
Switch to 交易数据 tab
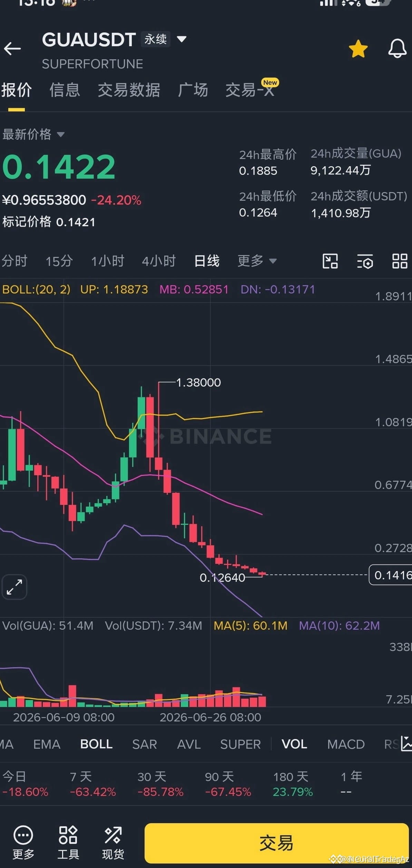[129, 90]
